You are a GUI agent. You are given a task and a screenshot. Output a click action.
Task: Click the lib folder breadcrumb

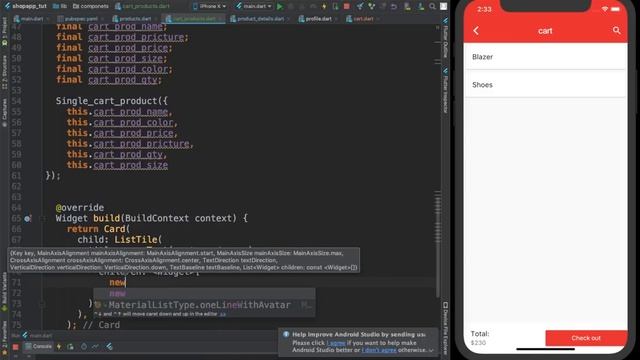point(60,6)
